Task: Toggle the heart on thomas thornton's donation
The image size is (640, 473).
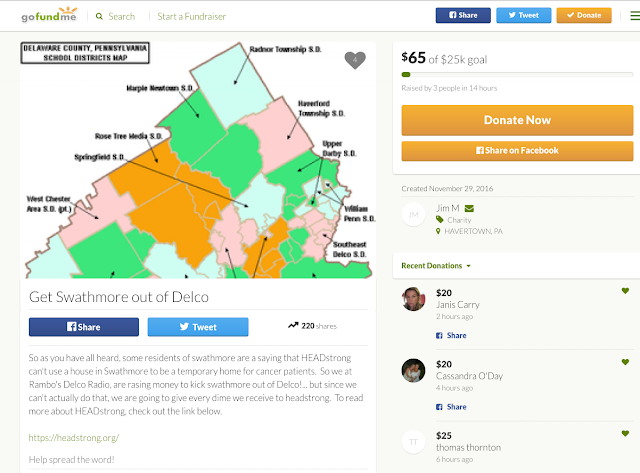Action: [x=625, y=434]
